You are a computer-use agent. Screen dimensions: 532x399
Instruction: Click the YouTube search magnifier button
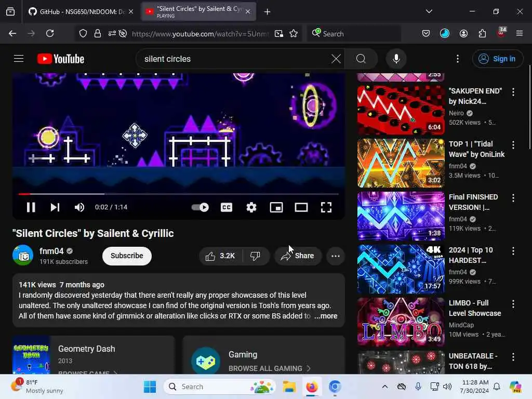[x=361, y=59]
